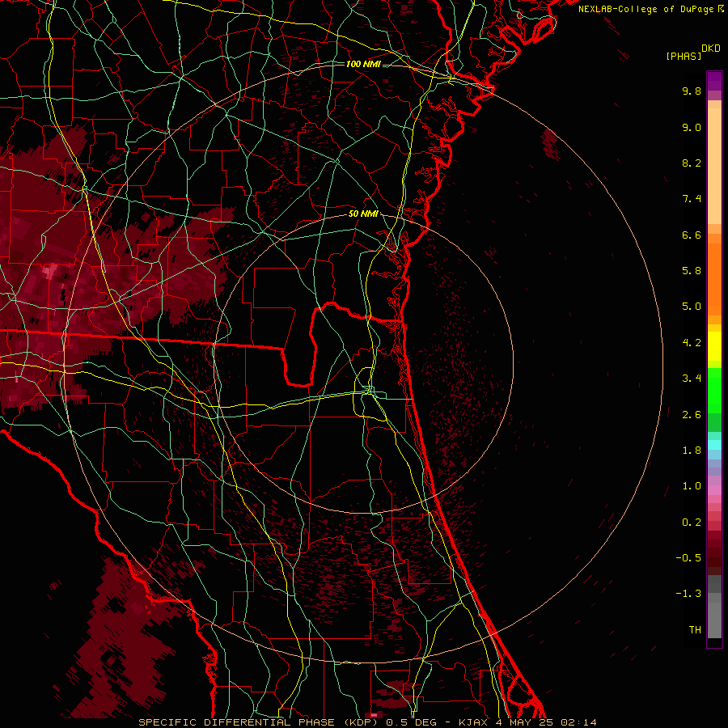Click the [PHAS] unit label
The width and height of the screenshot is (728, 728).
pos(684,56)
